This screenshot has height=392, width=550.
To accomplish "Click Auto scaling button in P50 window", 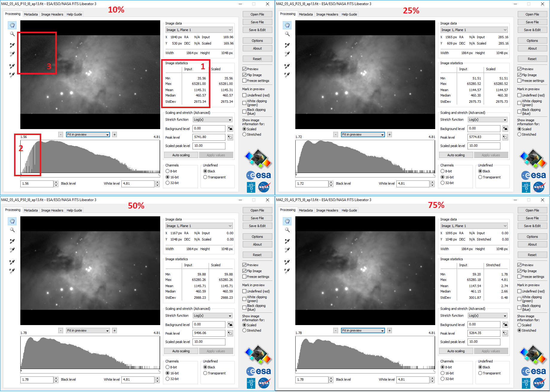I will click(181, 351).
